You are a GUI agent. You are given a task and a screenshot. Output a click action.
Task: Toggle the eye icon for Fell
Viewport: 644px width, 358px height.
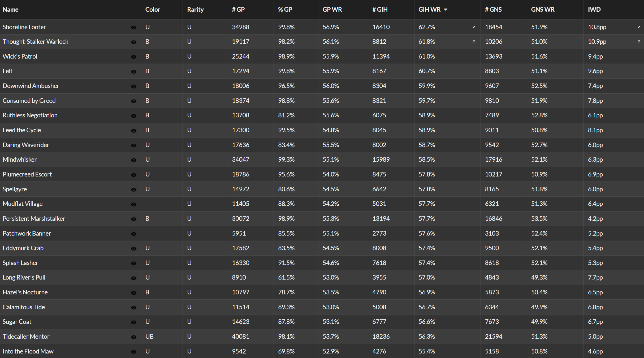pos(134,72)
